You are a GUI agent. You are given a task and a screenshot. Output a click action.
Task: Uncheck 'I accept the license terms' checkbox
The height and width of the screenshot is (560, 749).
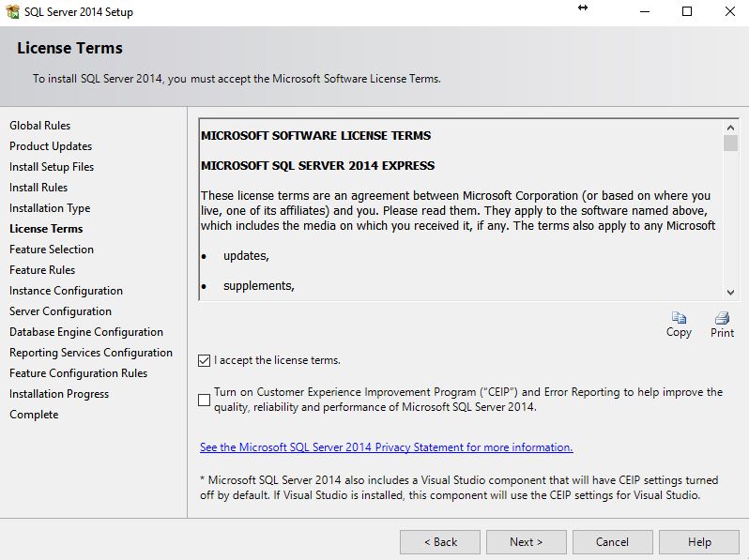[x=204, y=360]
